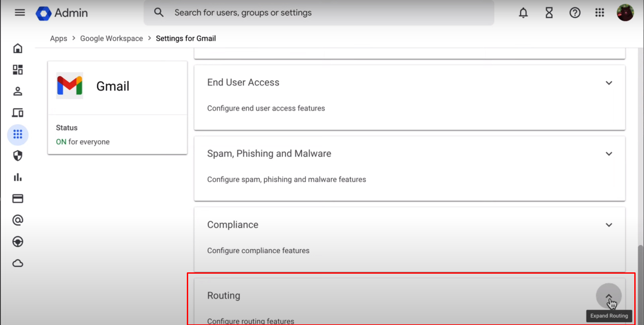This screenshot has height=325, width=644.
Task: Click the Gmail logo thumbnail
Action: coord(69,86)
